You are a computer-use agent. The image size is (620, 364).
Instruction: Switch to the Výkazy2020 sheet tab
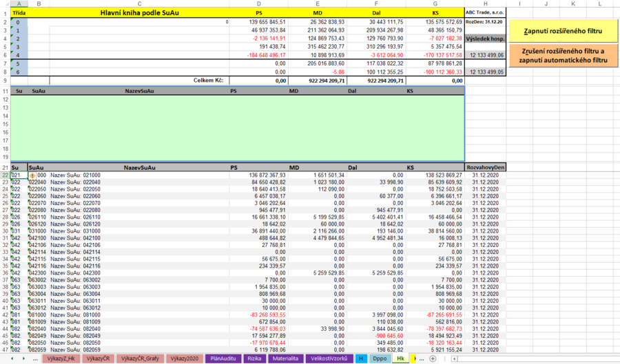click(x=185, y=358)
